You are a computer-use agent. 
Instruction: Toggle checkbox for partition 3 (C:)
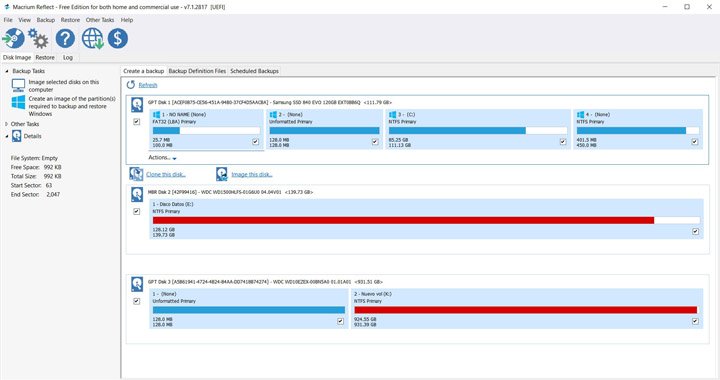[563, 142]
